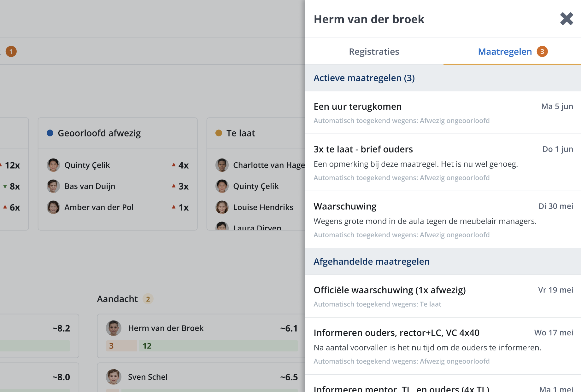The width and height of the screenshot is (581, 392).
Task: Click the orange badge on Maatregelen tab
Action: point(542,51)
